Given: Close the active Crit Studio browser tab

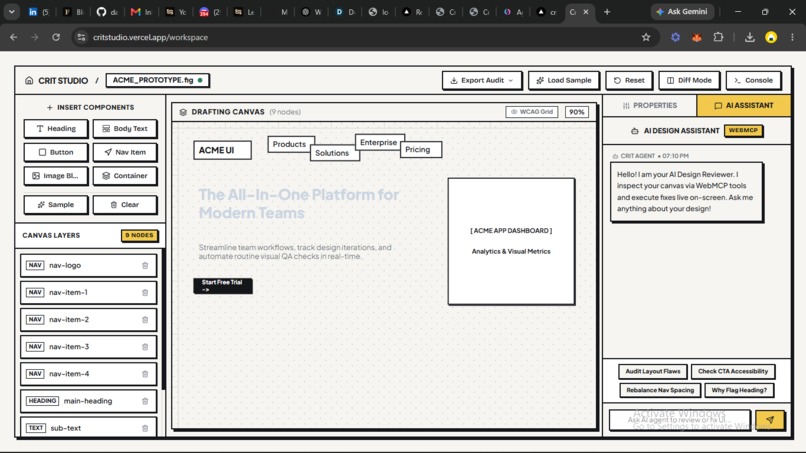Looking at the screenshot, I should coord(585,12).
